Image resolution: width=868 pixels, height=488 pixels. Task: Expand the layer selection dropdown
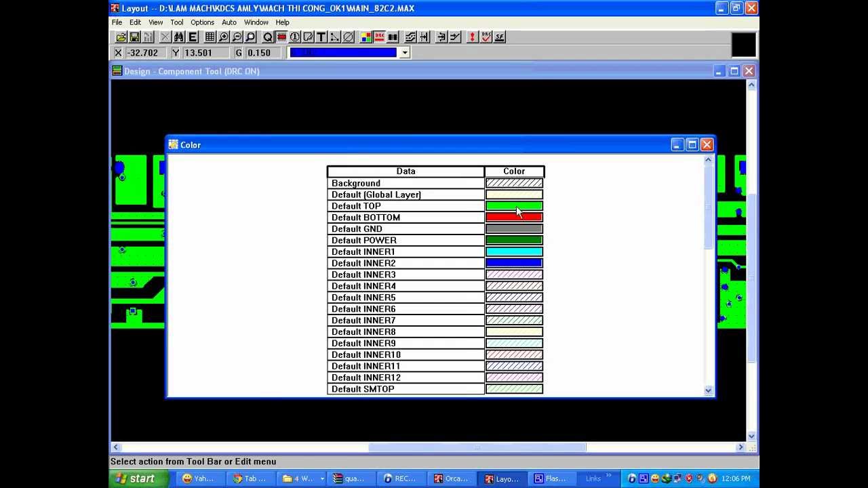click(x=405, y=53)
